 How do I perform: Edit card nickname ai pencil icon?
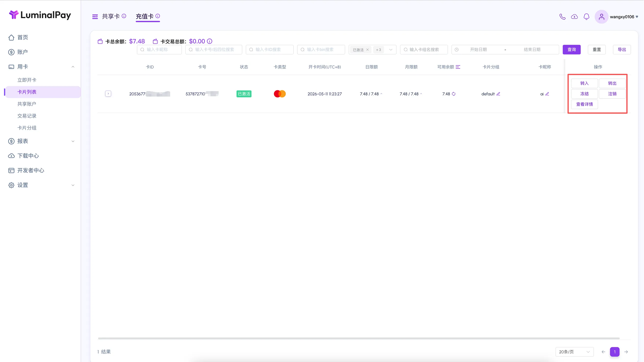point(547,94)
